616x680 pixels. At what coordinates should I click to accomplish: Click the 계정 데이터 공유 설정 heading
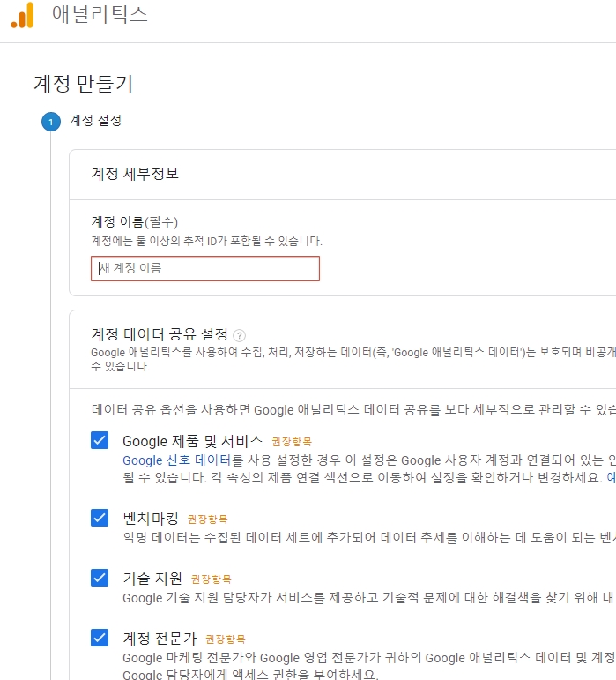(x=160, y=334)
